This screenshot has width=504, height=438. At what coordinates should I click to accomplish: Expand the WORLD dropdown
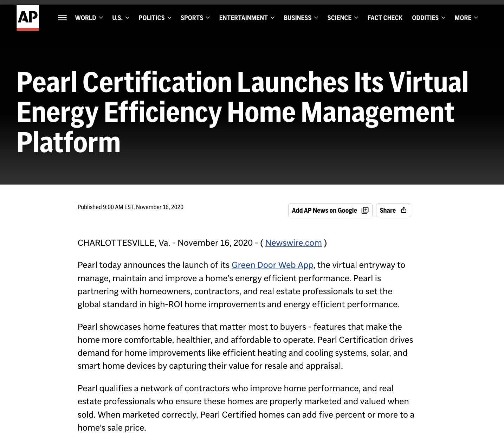pos(86,18)
